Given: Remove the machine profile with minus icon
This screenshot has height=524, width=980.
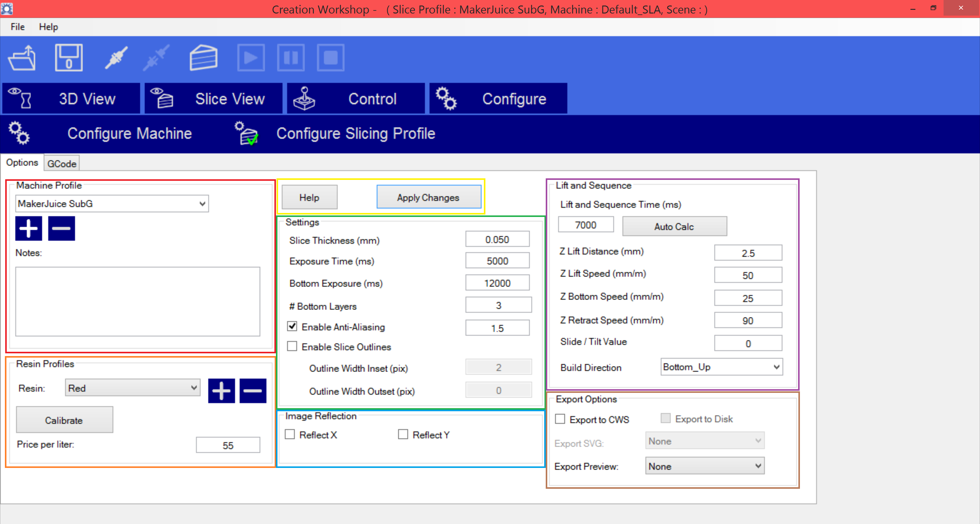Looking at the screenshot, I should coord(62,228).
